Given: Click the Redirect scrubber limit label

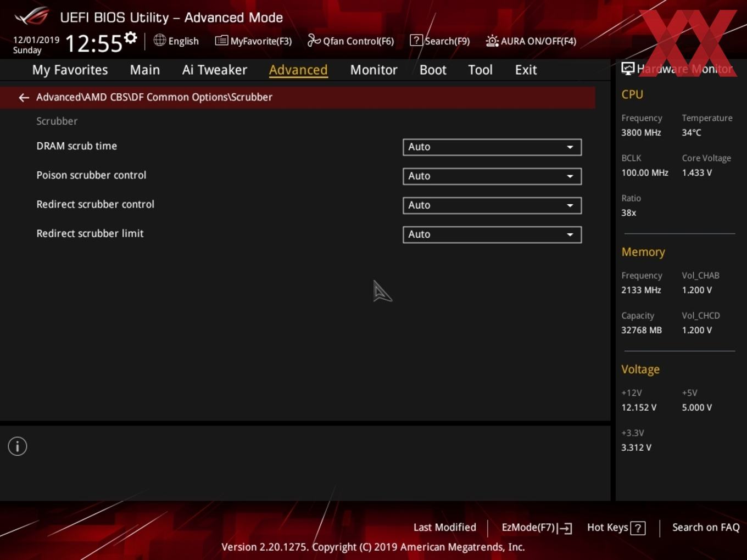Looking at the screenshot, I should click(x=90, y=233).
